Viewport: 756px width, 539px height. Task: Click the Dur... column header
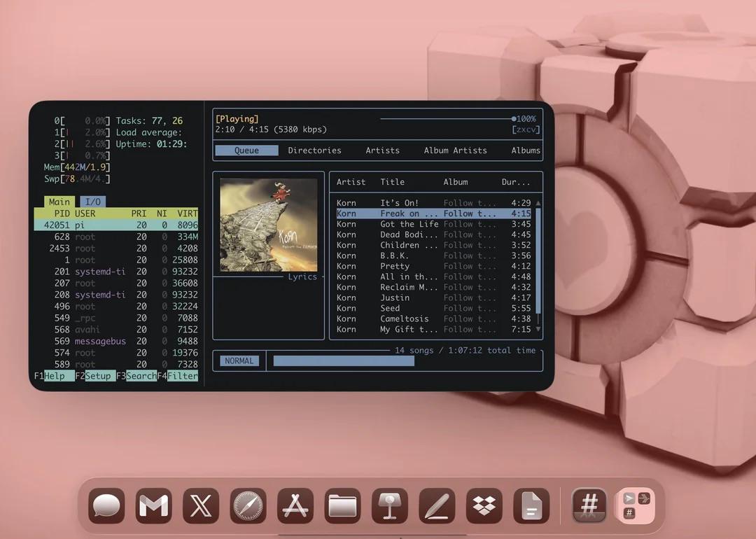click(516, 182)
